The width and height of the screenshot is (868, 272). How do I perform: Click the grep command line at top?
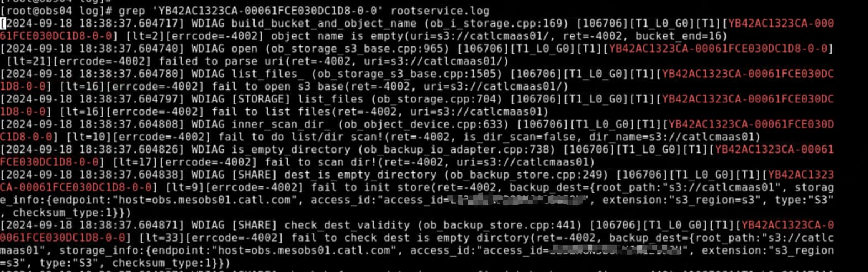pos(245,11)
